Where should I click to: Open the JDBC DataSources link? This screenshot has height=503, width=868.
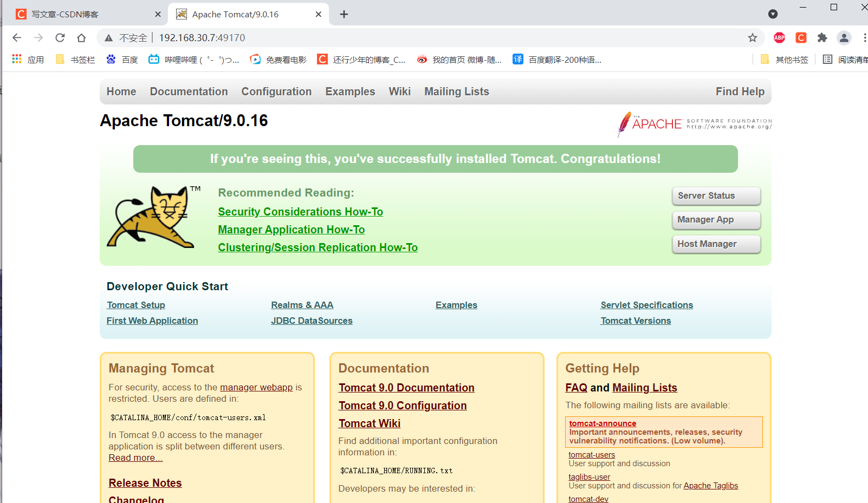click(312, 321)
